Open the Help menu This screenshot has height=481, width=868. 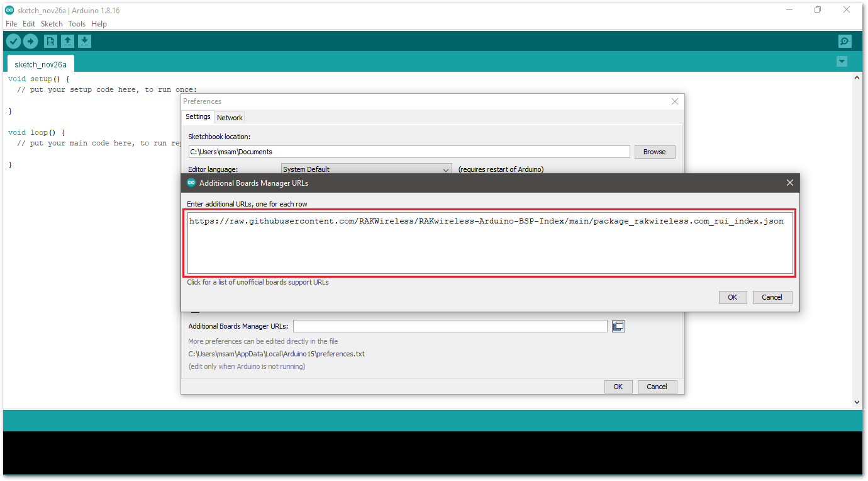click(x=99, y=24)
